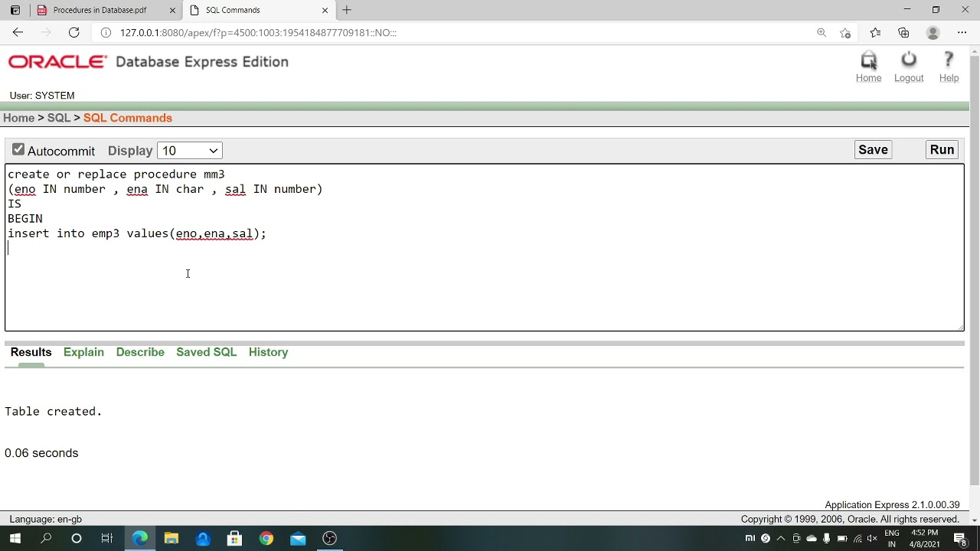980x551 pixels.
Task: Run the SQL command
Action: point(942,150)
